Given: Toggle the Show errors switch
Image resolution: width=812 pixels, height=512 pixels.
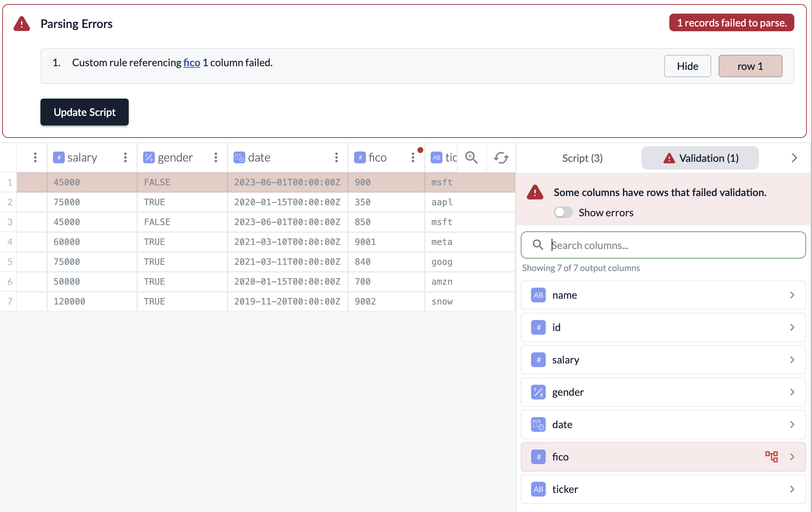Looking at the screenshot, I should 563,213.
